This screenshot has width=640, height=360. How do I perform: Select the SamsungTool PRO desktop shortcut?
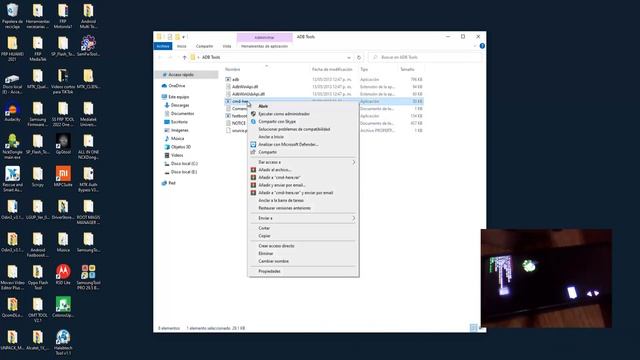click(x=88, y=277)
